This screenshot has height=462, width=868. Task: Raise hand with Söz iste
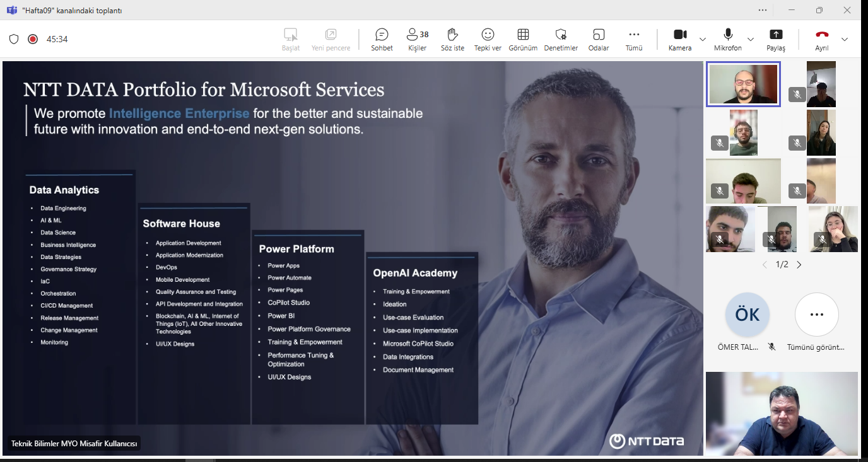click(x=452, y=39)
